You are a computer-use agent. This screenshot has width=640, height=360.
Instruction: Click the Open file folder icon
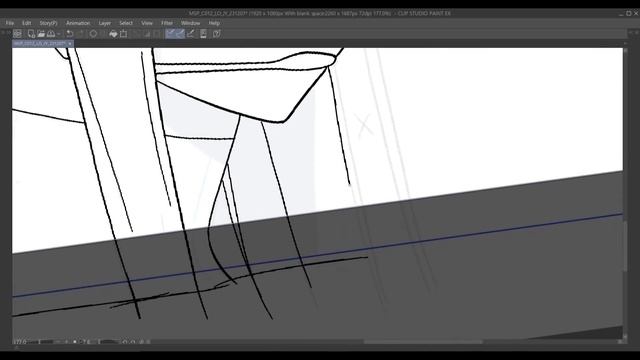[41, 34]
